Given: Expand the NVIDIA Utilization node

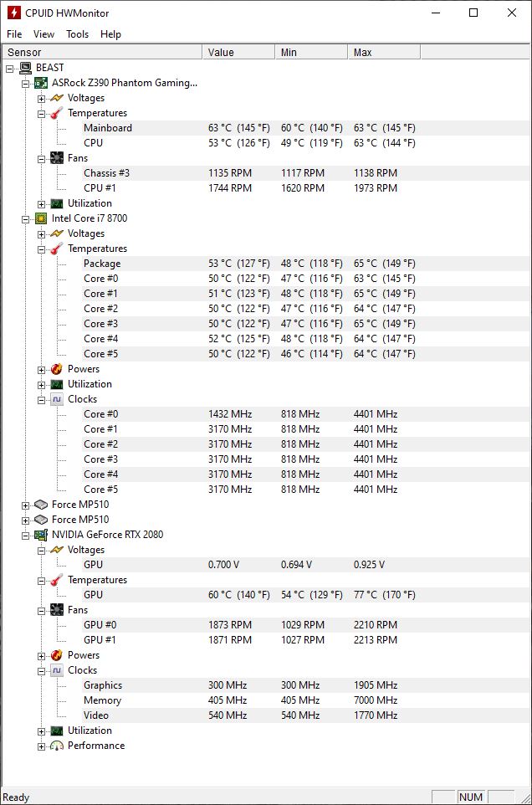Looking at the screenshot, I should 42,731.
